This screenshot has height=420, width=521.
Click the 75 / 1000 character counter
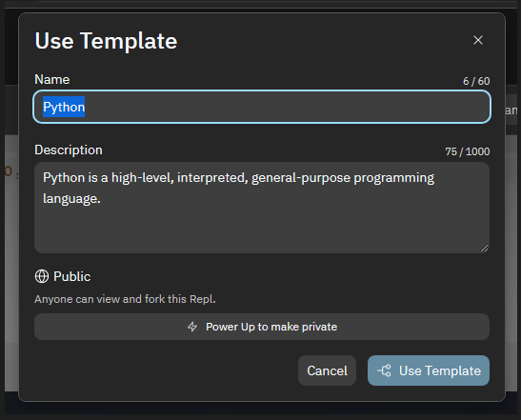[x=467, y=151]
